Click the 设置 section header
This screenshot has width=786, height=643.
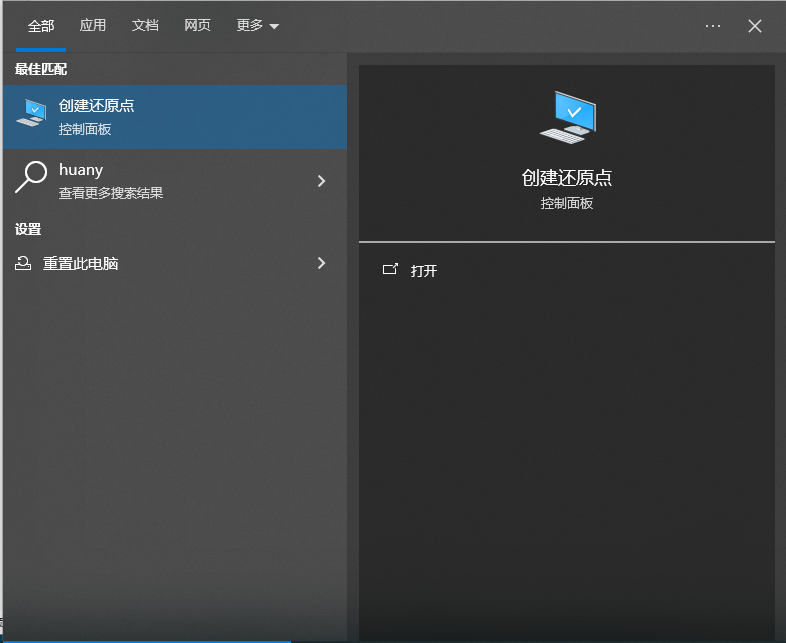point(28,229)
